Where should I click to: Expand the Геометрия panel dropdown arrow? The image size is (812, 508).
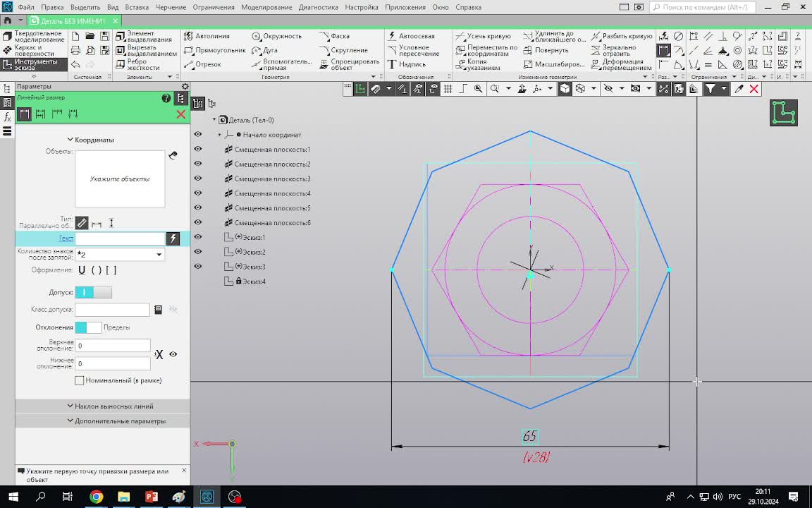pos(374,77)
